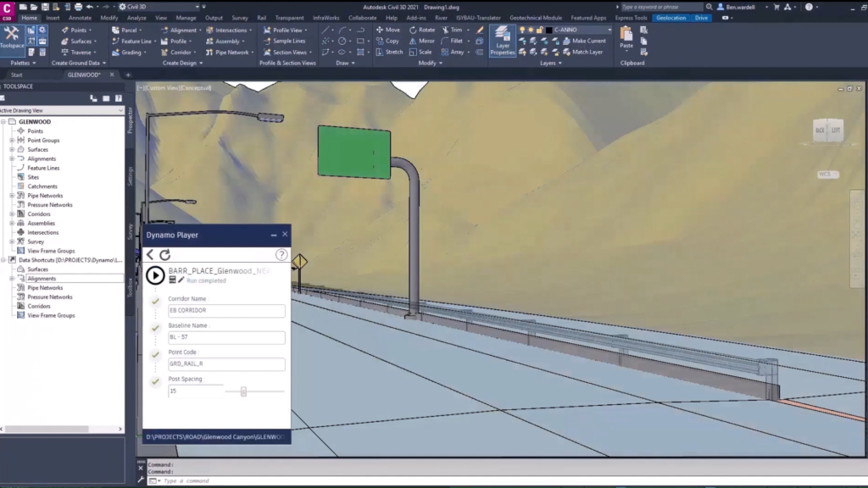The height and width of the screenshot is (488, 868).
Task: Refresh scripts in Dynamo Player
Action: click(x=164, y=253)
